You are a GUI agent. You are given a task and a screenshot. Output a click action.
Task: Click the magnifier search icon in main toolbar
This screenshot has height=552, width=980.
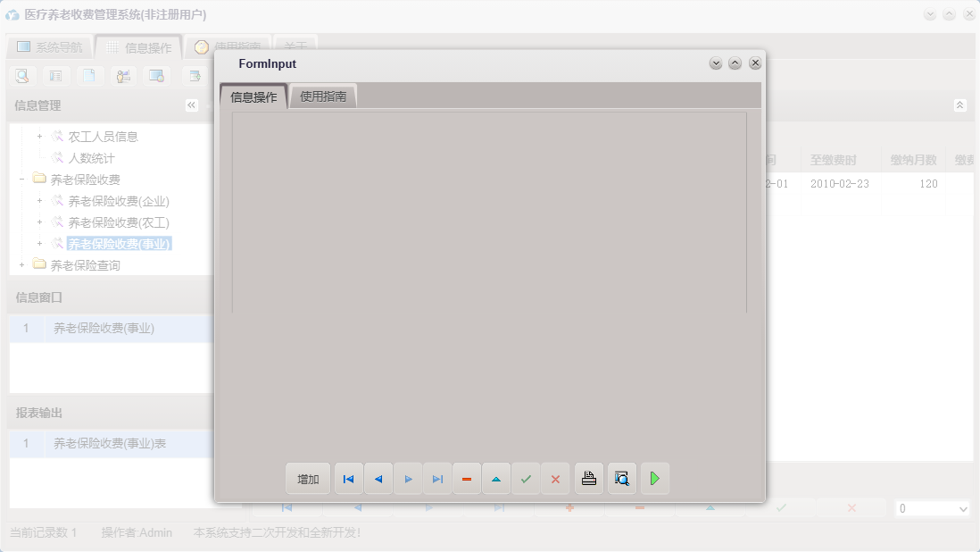tap(22, 76)
